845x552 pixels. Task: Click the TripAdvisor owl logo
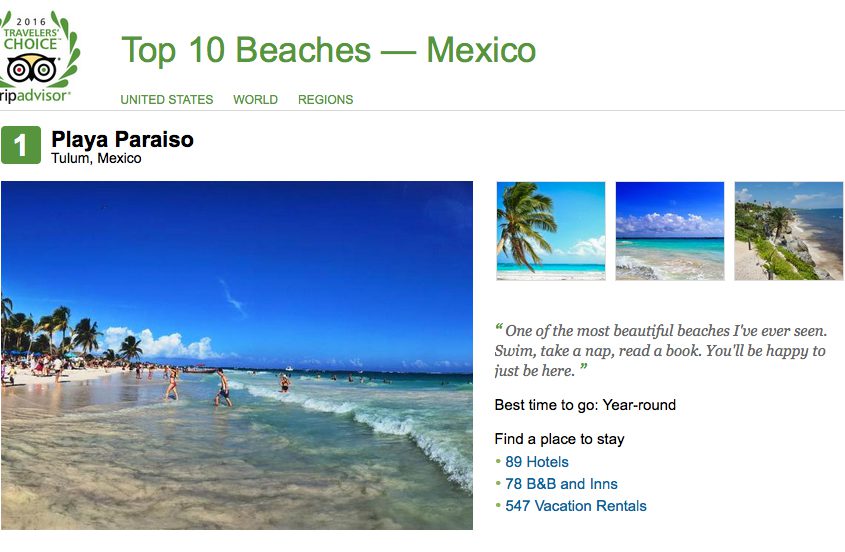32,68
